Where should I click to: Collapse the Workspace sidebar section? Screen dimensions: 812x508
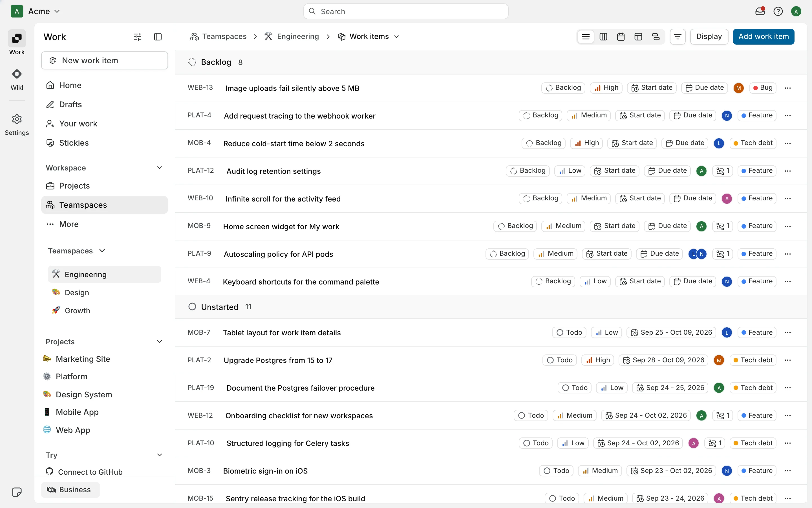160,168
